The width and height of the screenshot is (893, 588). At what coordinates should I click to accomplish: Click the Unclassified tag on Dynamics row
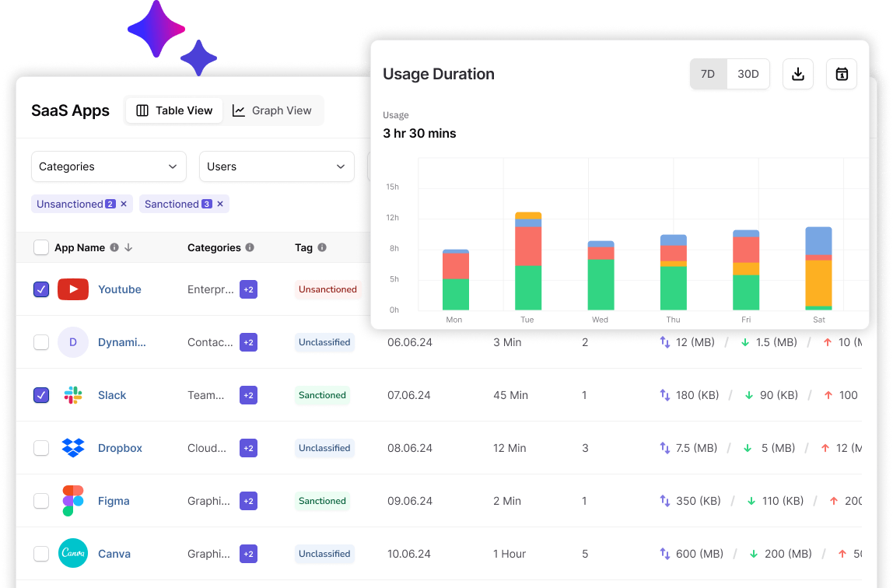click(324, 342)
